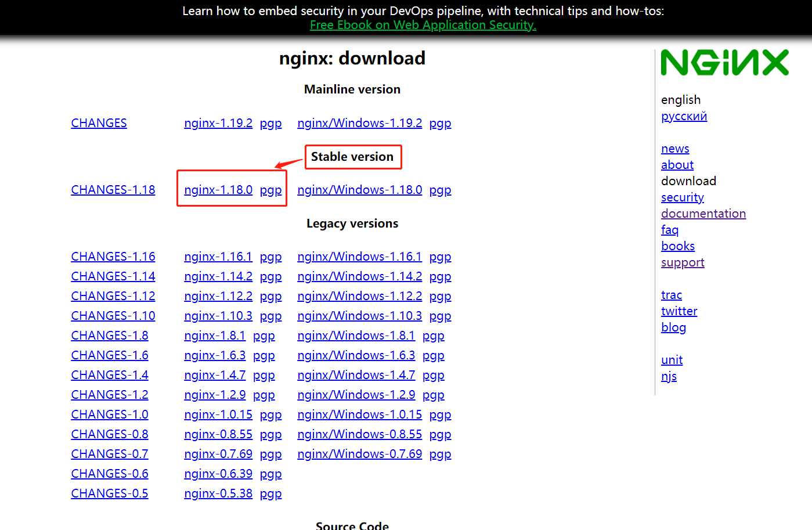Download nginx-1.10.3
This screenshot has height=530, width=812.
218,316
